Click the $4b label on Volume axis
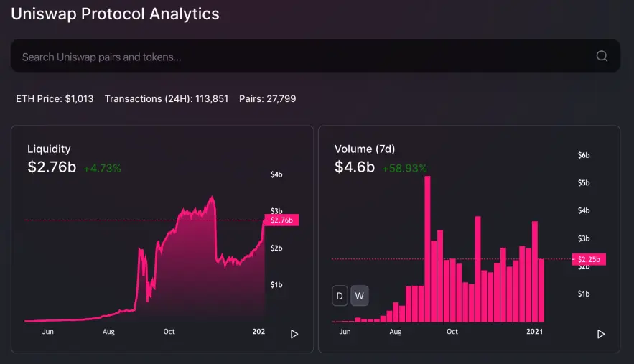This screenshot has height=364, width=634. pyautogui.click(x=584, y=210)
